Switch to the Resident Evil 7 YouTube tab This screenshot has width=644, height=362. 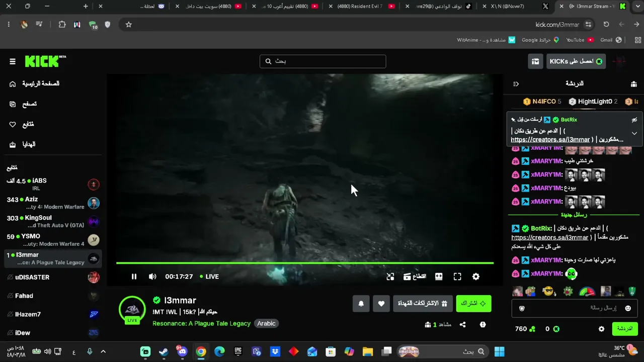pos(362,6)
